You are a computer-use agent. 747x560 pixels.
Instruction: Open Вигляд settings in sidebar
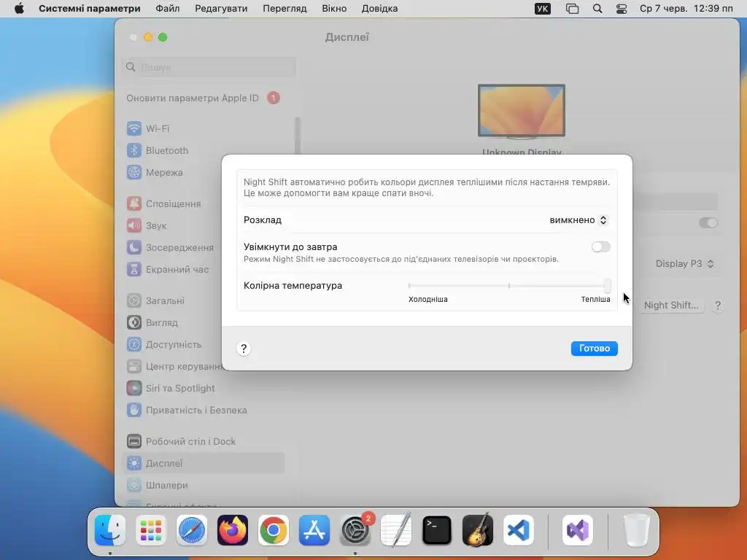coord(152,323)
